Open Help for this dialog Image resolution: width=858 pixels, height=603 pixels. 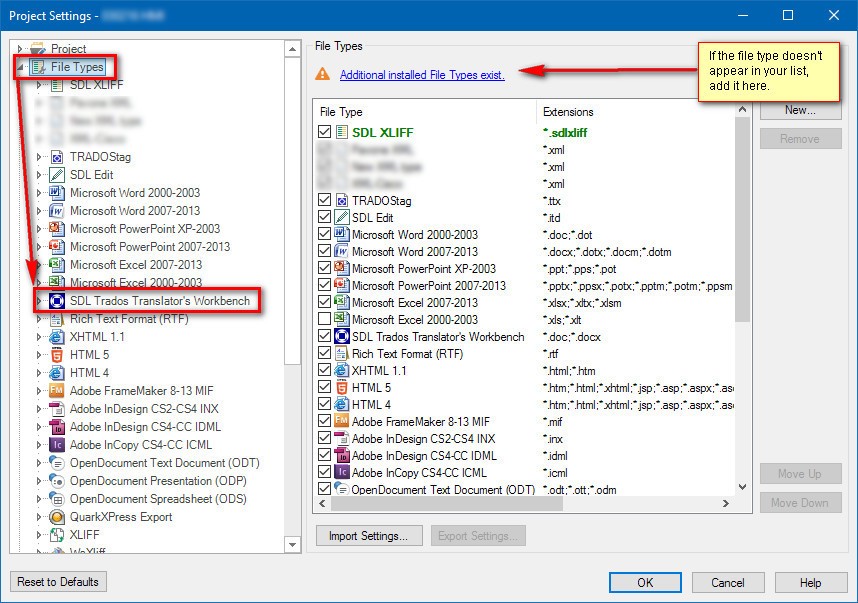[810, 583]
